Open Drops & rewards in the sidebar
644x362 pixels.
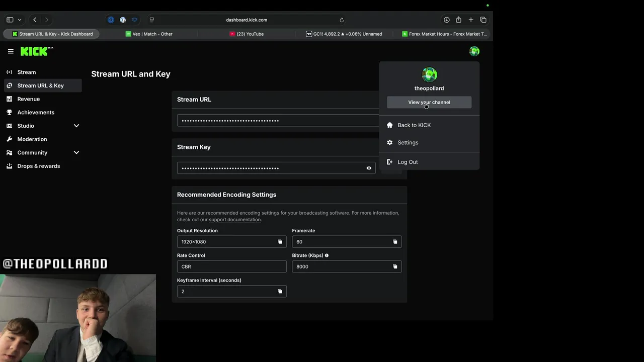click(43, 166)
